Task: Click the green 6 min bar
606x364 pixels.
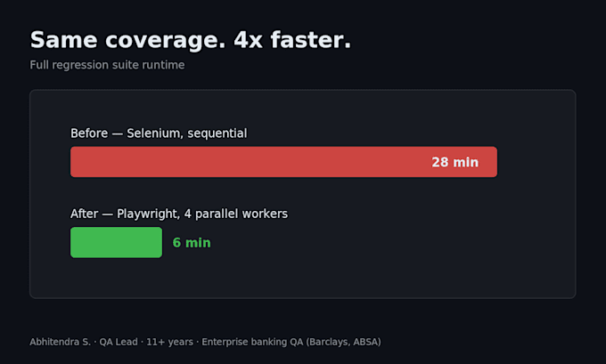Action: (117, 242)
